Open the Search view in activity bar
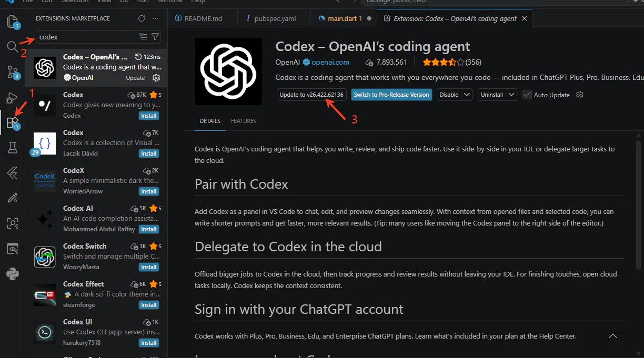The height and width of the screenshot is (358, 644). (12, 47)
